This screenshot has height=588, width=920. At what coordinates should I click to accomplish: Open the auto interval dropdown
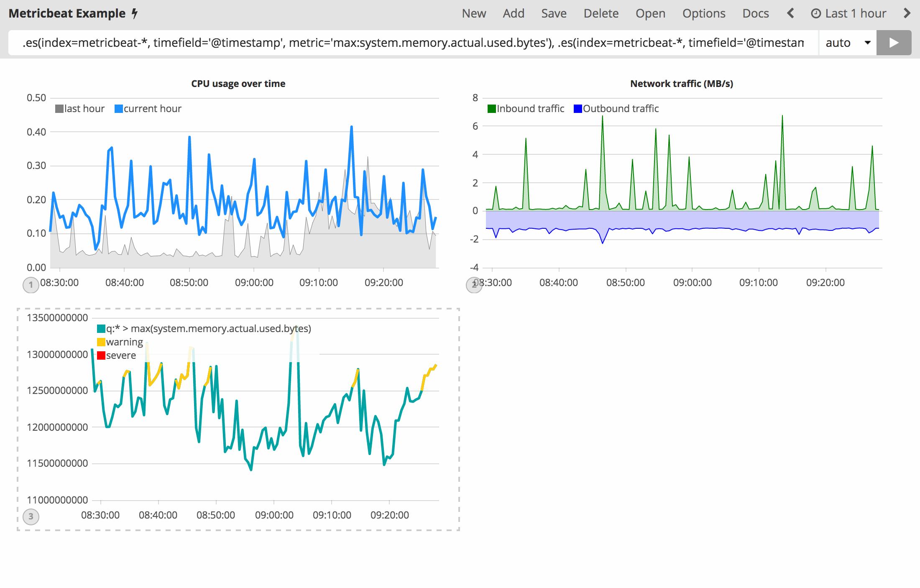tap(847, 43)
